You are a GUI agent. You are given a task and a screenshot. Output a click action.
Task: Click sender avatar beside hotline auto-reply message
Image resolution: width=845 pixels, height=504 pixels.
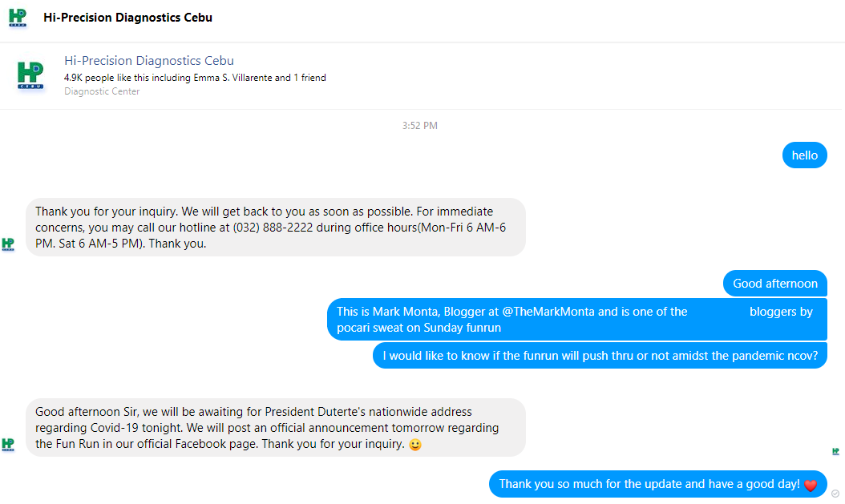tap(8, 244)
